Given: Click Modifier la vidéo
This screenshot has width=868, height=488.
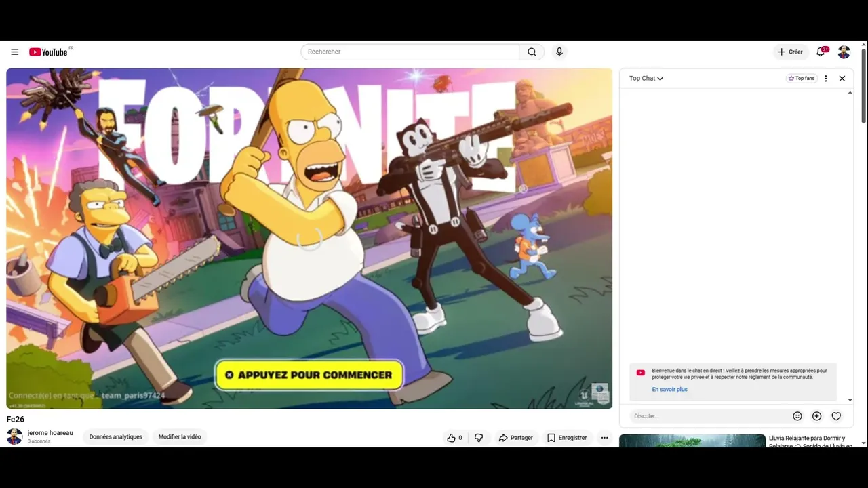Looking at the screenshot, I should click(x=180, y=437).
